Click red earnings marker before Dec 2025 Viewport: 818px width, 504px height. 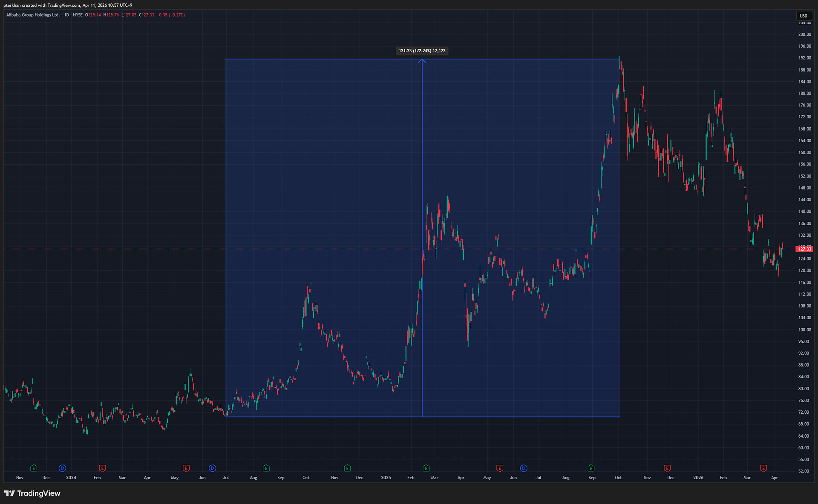click(x=667, y=468)
